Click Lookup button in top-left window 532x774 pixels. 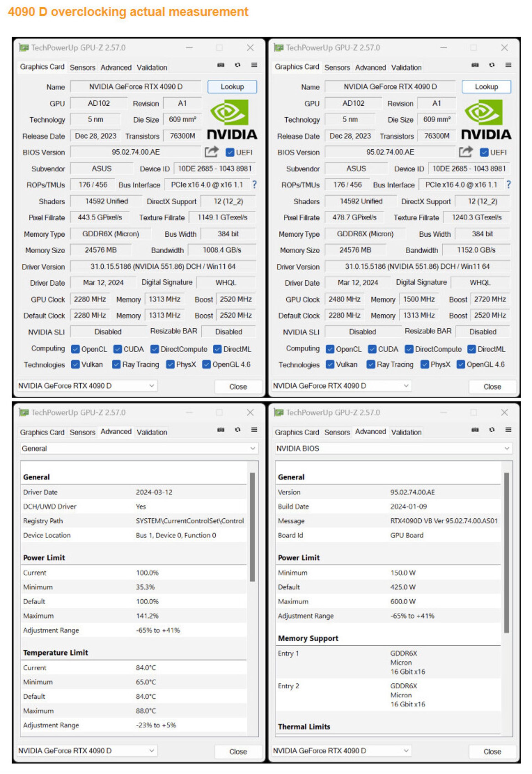(232, 87)
